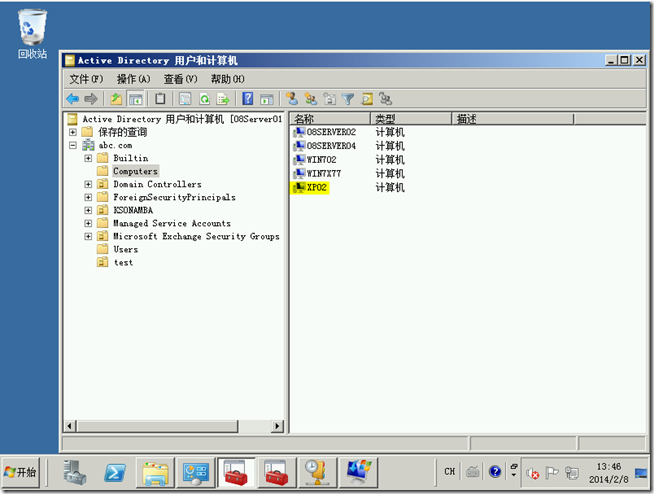Click the clipboard toolbar icon
Viewport: 654px width, 494px height.
point(160,99)
